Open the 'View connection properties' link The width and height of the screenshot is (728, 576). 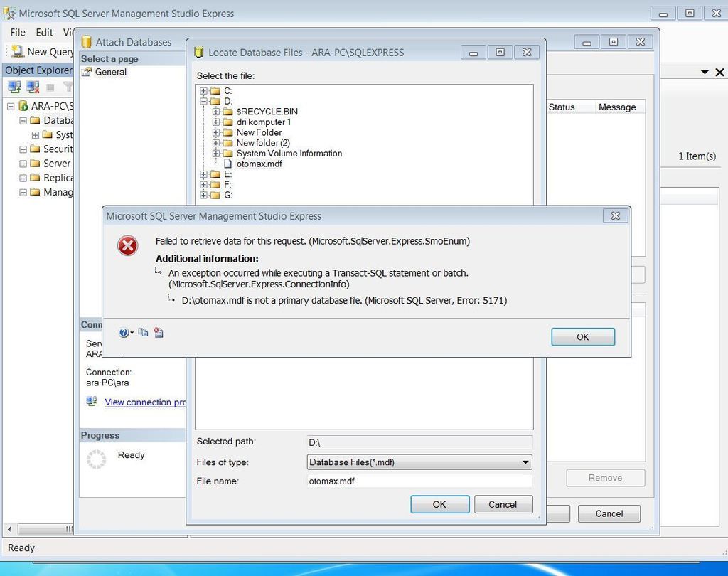pos(145,402)
